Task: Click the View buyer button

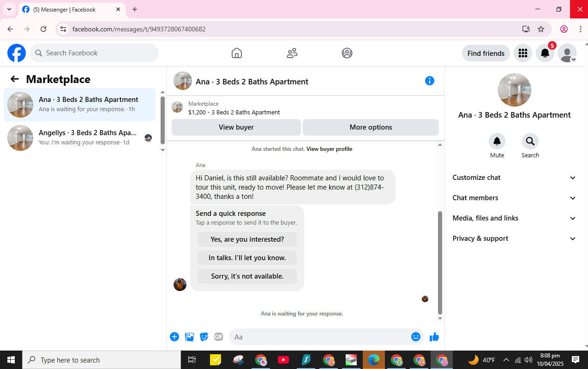Action: click(x=236, y=127)
